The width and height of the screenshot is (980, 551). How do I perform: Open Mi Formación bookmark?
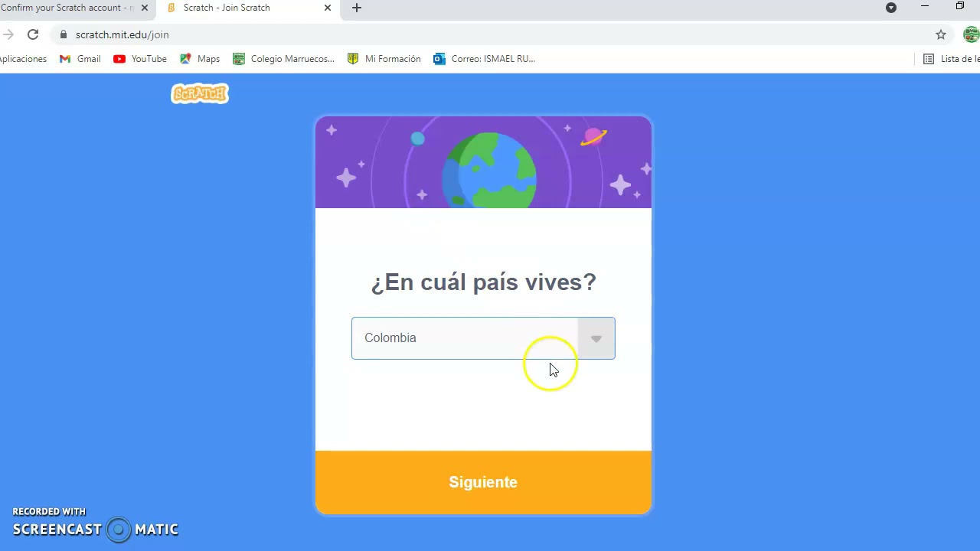[x=384, y=59]
